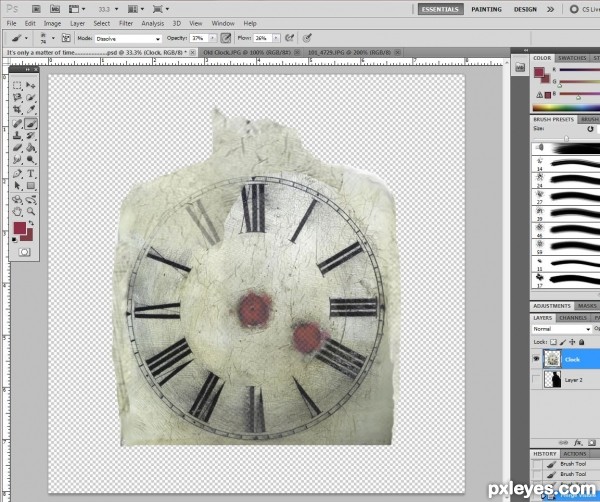Select the Paint Bucket tool

coord(31,148)
